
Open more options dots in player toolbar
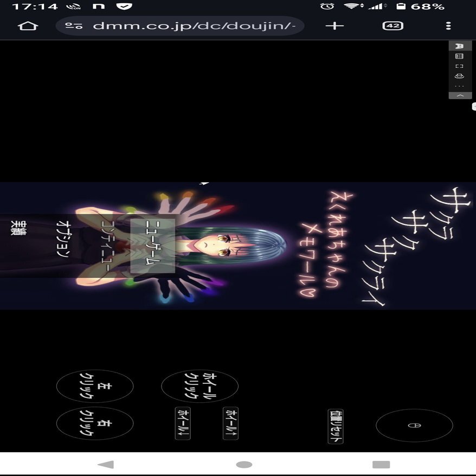[460, 86]
